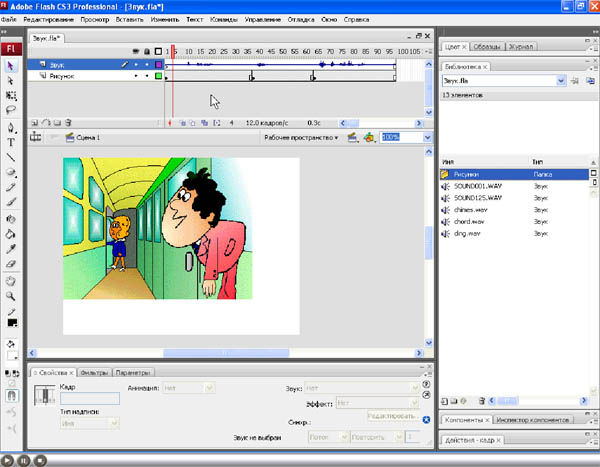
Task: Select the Selection arrow tool
Action: [11, 65]
